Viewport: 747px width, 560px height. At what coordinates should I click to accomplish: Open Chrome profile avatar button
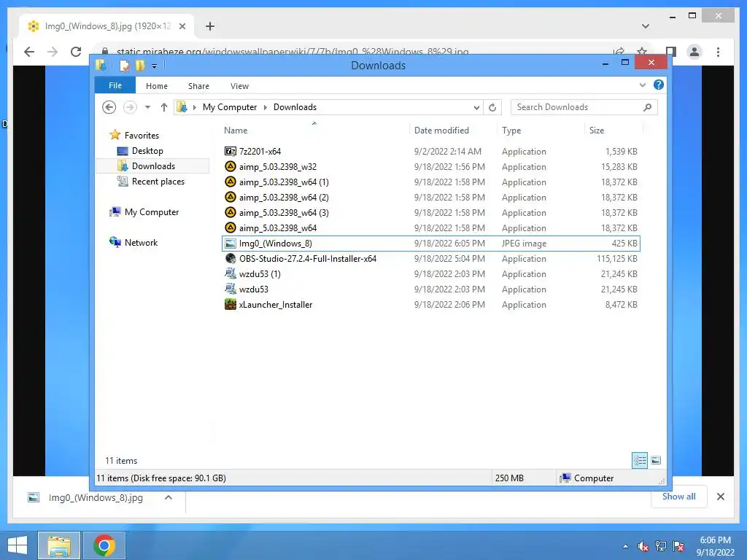[x=694, y=52]
